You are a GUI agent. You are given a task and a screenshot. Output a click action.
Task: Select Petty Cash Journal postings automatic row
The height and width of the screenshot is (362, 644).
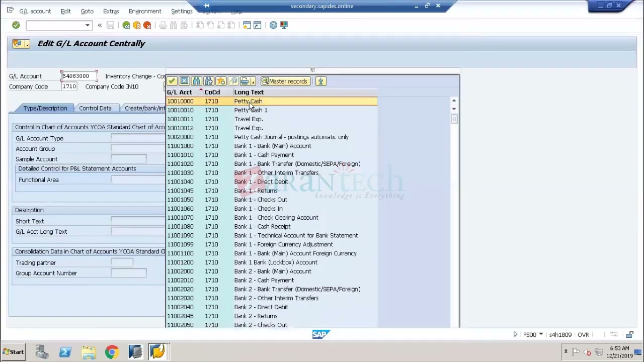pyautogui.click(x=272, y=137)
